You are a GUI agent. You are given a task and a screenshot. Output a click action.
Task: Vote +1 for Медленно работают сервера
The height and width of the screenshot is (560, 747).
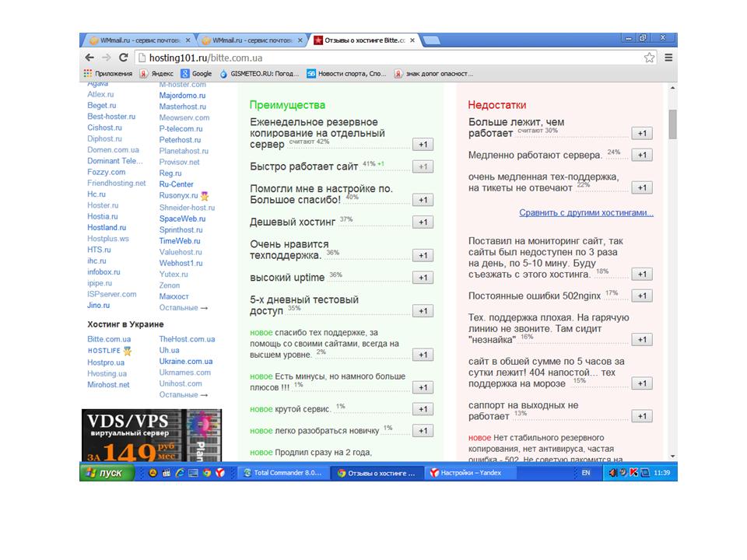pos(642,155)
